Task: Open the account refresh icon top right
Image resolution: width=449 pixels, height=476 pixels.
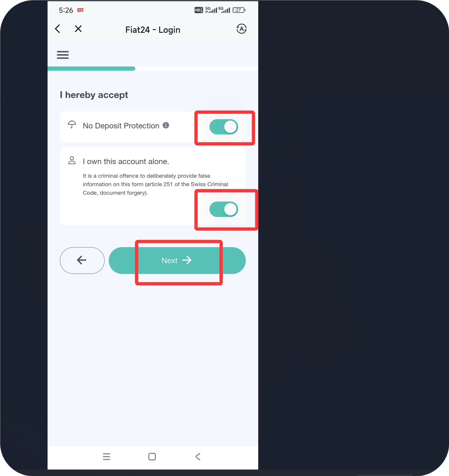Action: 242,29
